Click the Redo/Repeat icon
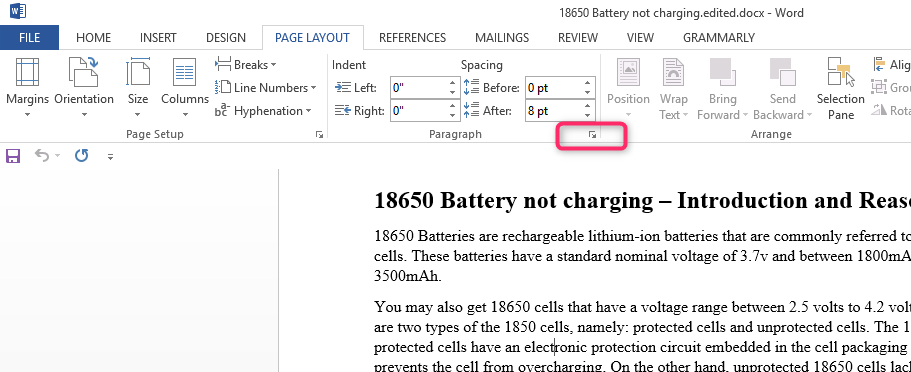 (81, 155)
